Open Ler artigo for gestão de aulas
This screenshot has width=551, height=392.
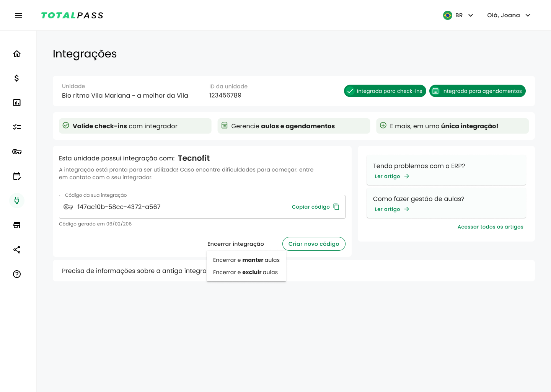tap(388, 209)
